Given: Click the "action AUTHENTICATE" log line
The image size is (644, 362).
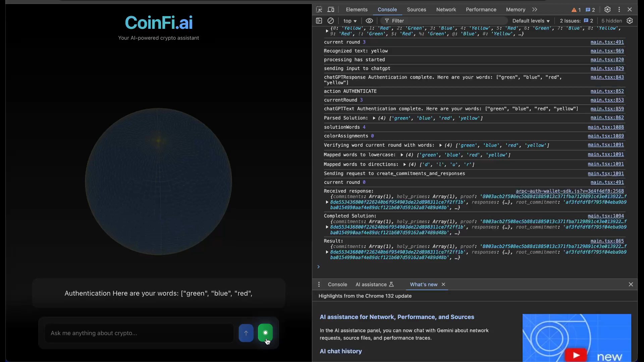Looking at the screenshot, I should pyautogui.click(x=350, y=91).
